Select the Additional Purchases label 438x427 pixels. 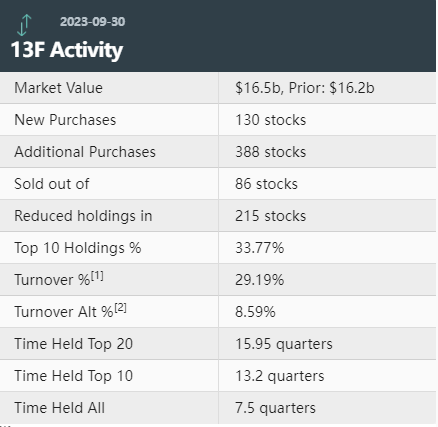pos(85,152)
